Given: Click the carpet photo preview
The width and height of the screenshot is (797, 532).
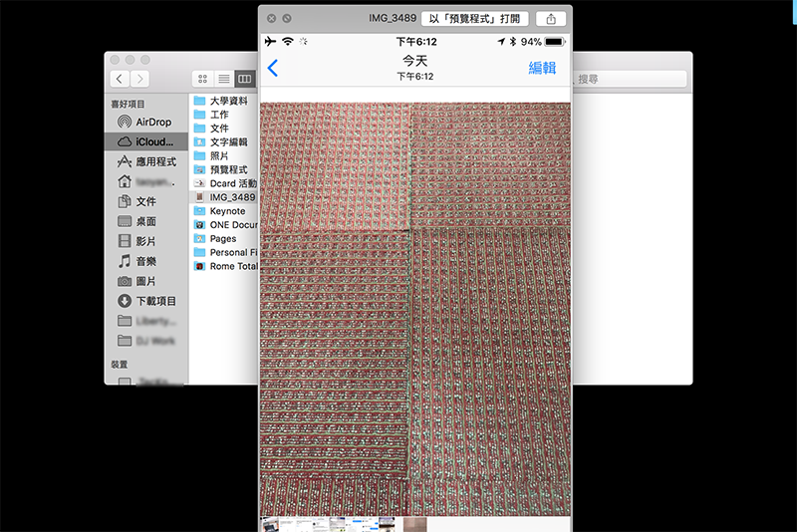Looking at the screenshot, I should (x=415, y=310).
